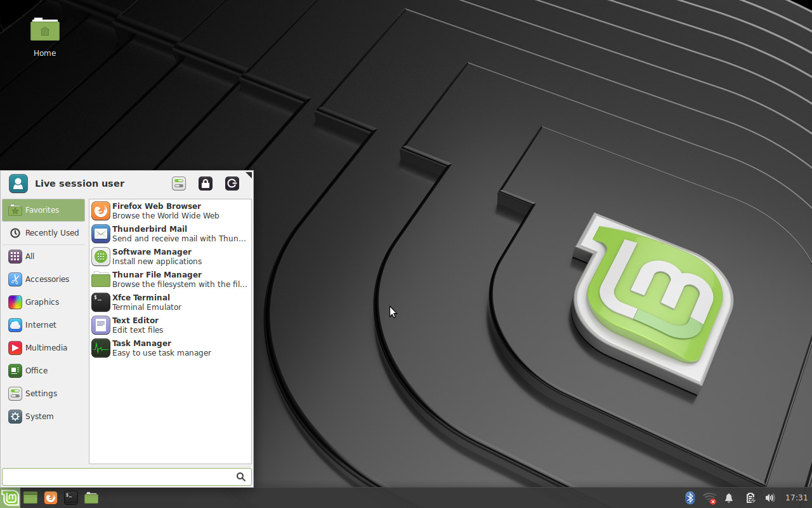Image resolution: width=812 pixels, height=508 pixels.
Task: Show Recently Used applications
Action: pos(52,233)
